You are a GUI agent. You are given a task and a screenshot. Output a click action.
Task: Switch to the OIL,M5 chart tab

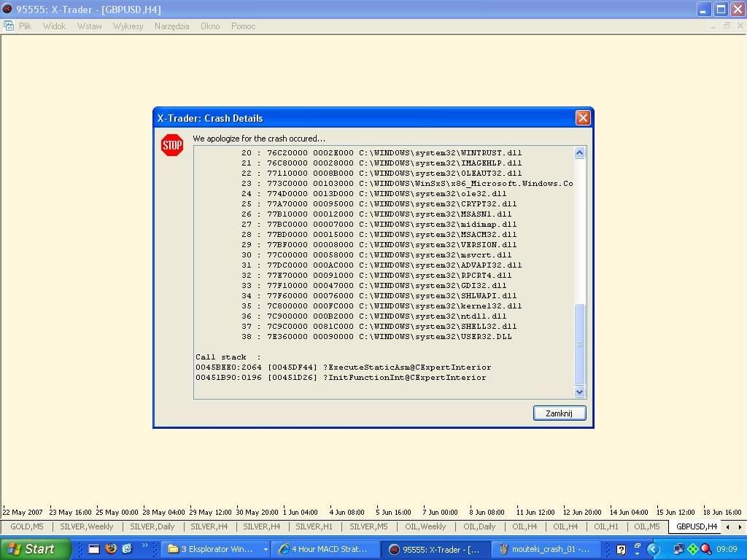[x=647, y=526]
